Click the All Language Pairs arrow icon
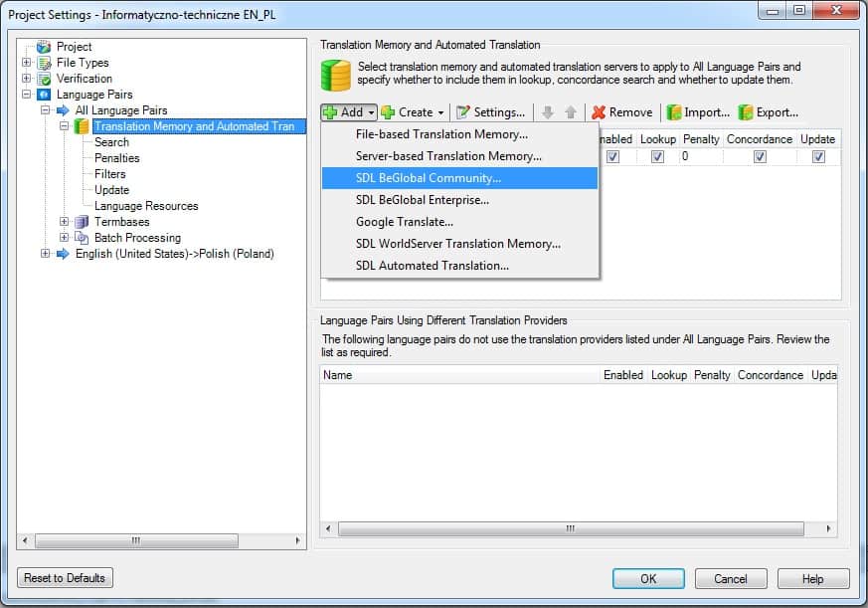The width and height of the screenshot is (868, 608). pos(63,110)
